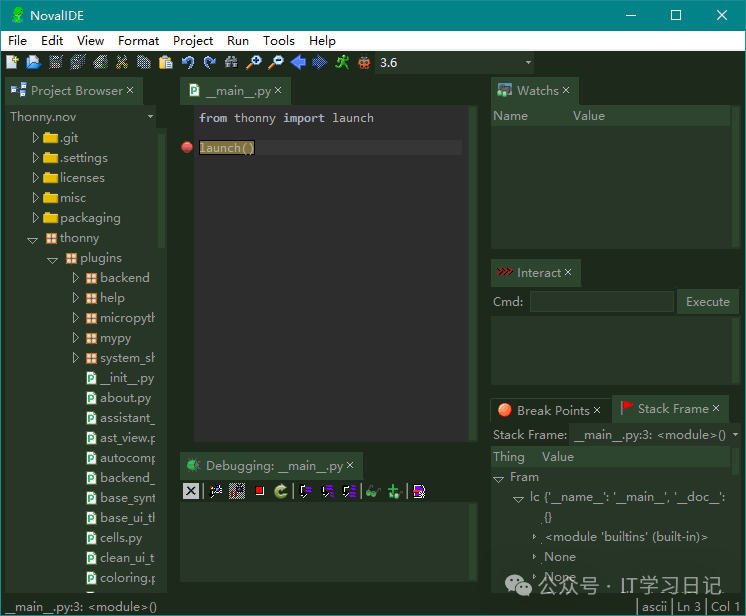Viewport: 746px width, 616px height.
Task: Click the Run green runner icon
Action: [x=342, y=62]
